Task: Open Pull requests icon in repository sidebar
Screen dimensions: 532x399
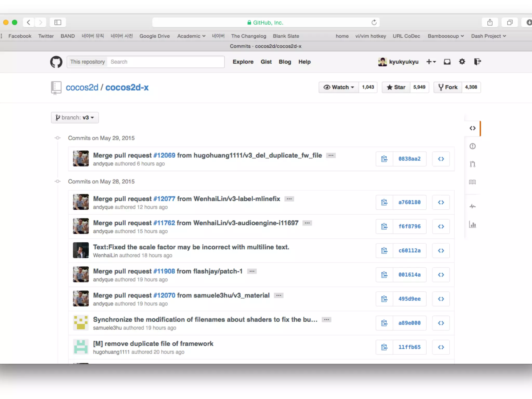Action: click(473, 164)
